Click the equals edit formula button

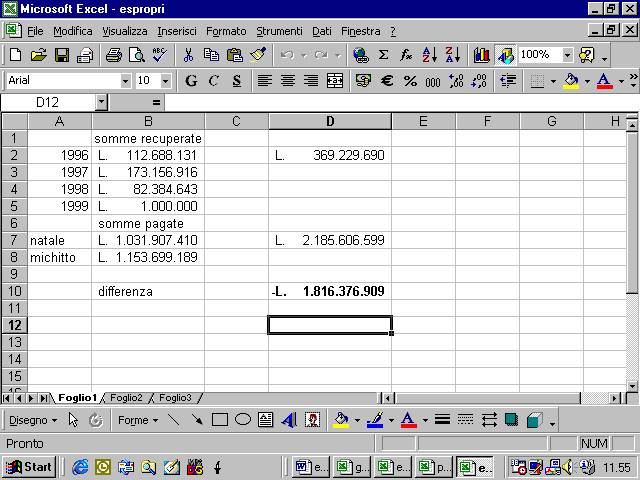point(156,102)
